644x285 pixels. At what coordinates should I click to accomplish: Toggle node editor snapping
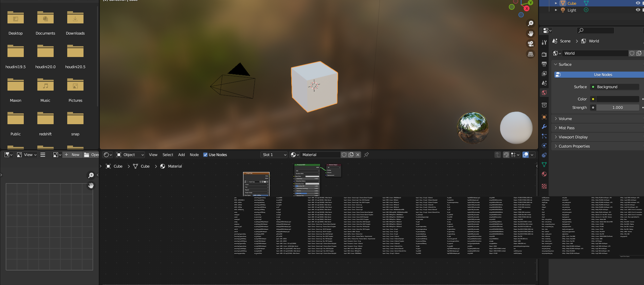[x=506, y=155]
